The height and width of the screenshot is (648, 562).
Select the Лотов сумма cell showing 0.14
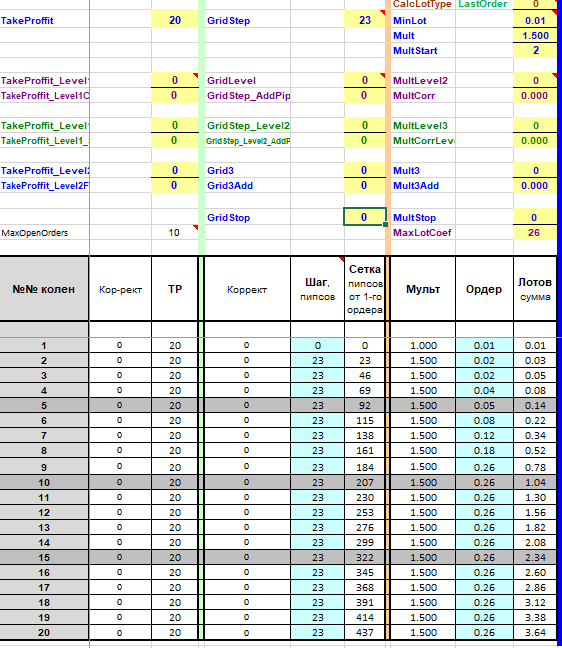(x=535, y=405)
